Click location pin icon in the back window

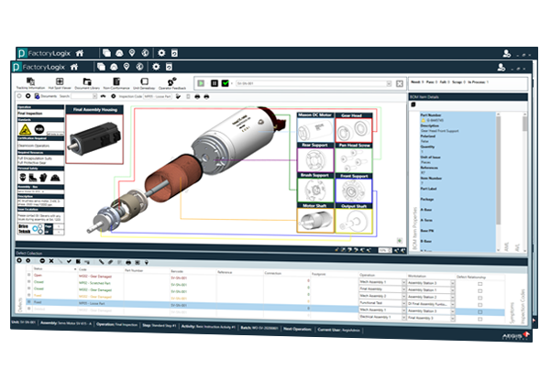132,52
